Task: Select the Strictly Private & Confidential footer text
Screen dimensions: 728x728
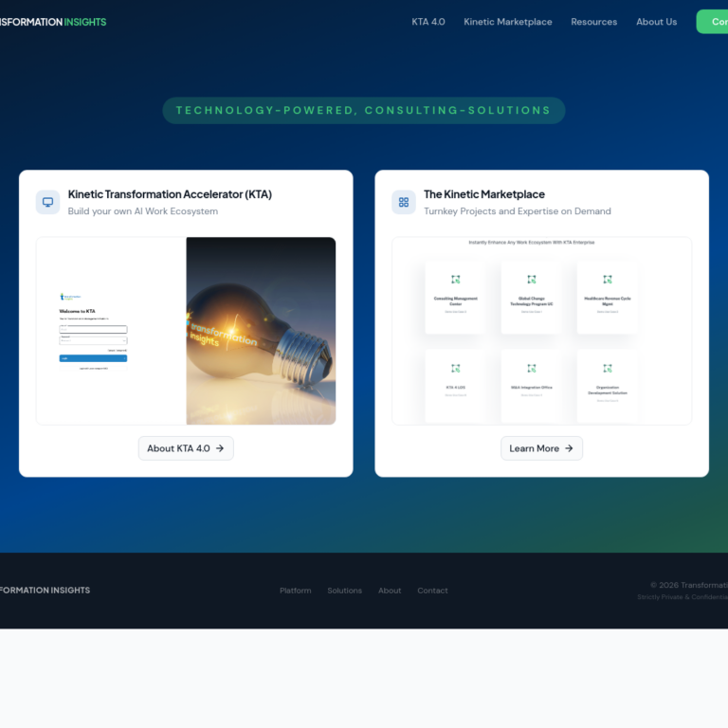Action: pos(682,597)
